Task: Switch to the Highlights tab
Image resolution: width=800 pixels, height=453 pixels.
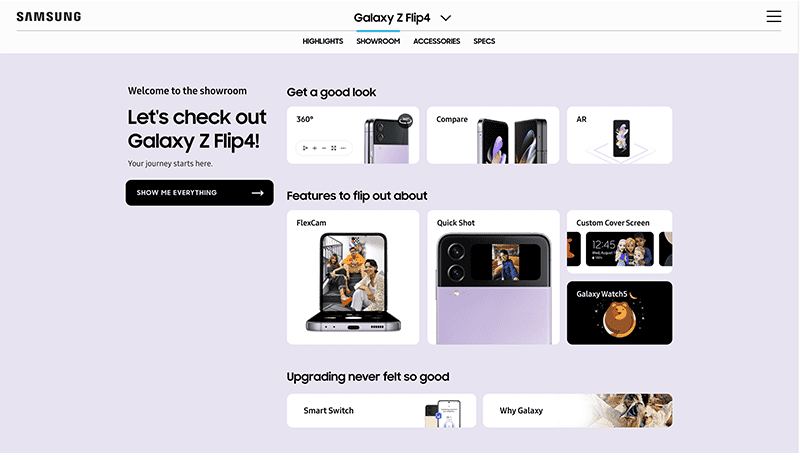Action: pos(322,41)
